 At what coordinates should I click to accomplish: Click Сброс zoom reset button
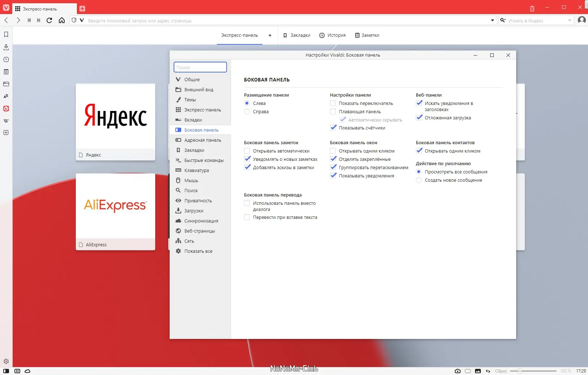501,371
